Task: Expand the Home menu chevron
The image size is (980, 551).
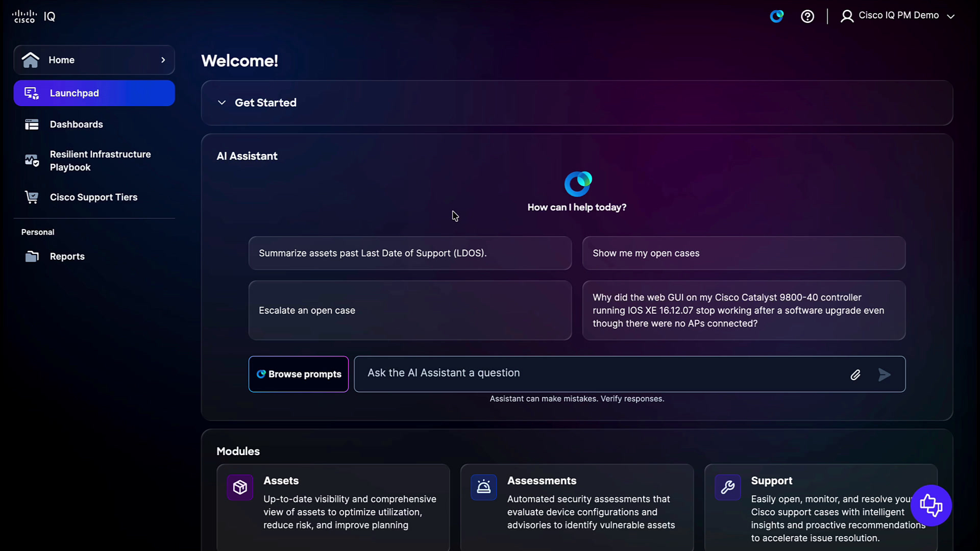Action: 163,60
